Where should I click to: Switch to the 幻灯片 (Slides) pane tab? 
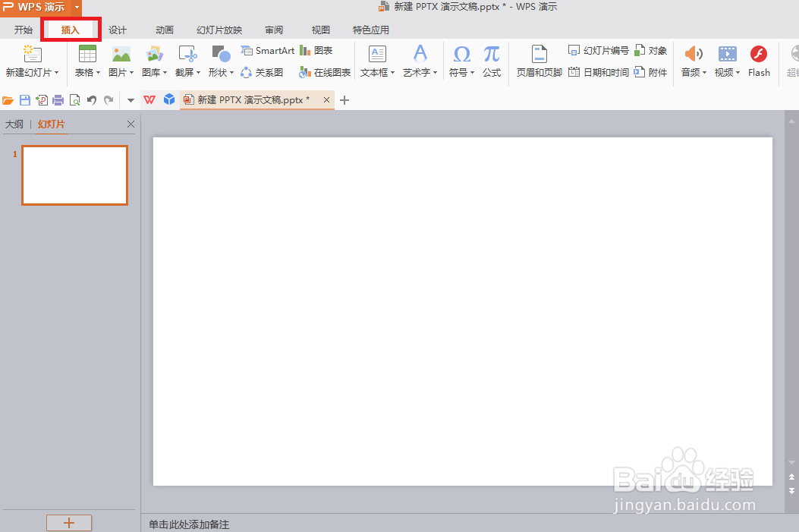pos(51,124)
